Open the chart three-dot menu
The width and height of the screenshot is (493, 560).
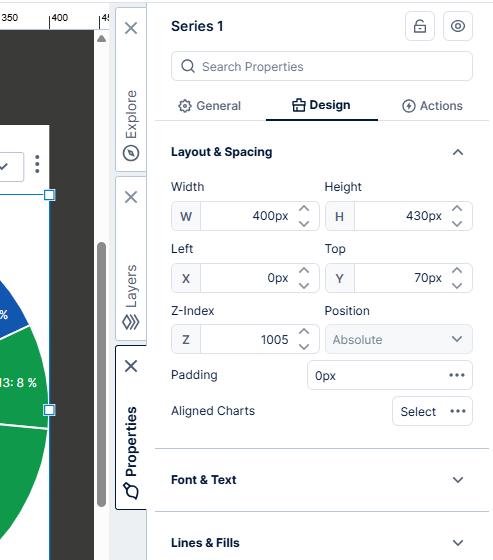37,164
